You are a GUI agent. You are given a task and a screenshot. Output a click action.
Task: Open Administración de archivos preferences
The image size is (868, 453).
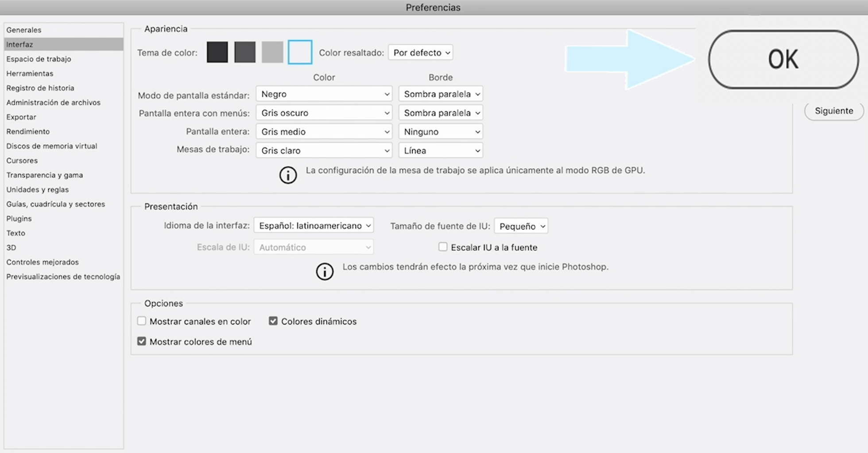[x=64, y=103]
